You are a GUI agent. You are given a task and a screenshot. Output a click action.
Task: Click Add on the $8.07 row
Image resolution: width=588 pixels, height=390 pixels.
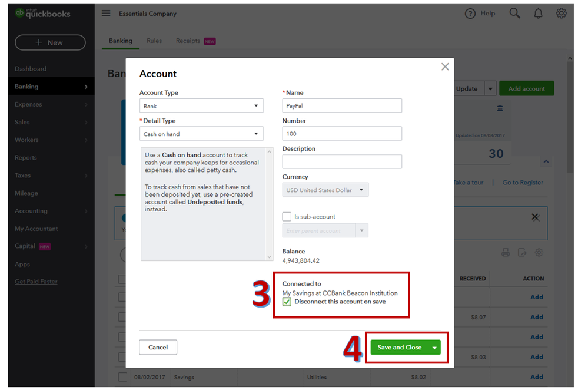(x=537, y=317)
